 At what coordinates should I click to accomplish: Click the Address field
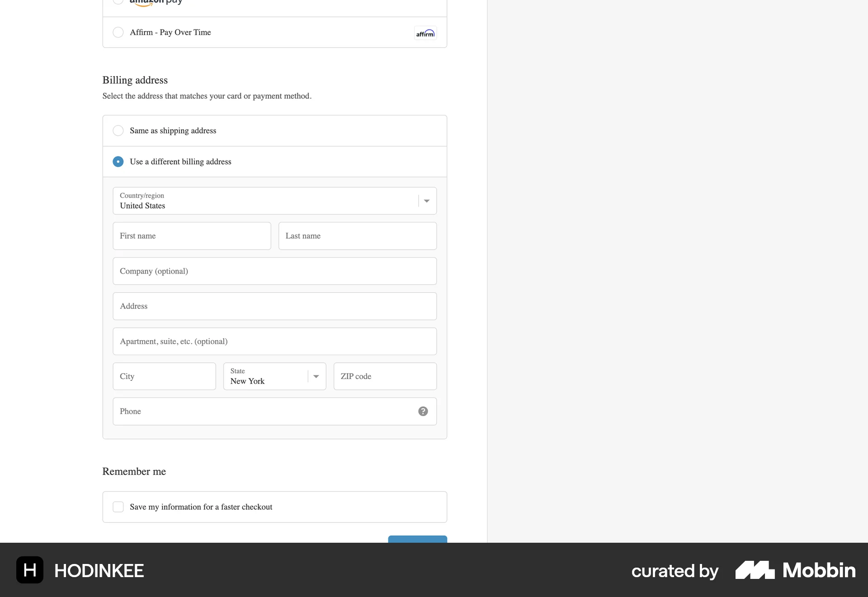pos(274,306)
